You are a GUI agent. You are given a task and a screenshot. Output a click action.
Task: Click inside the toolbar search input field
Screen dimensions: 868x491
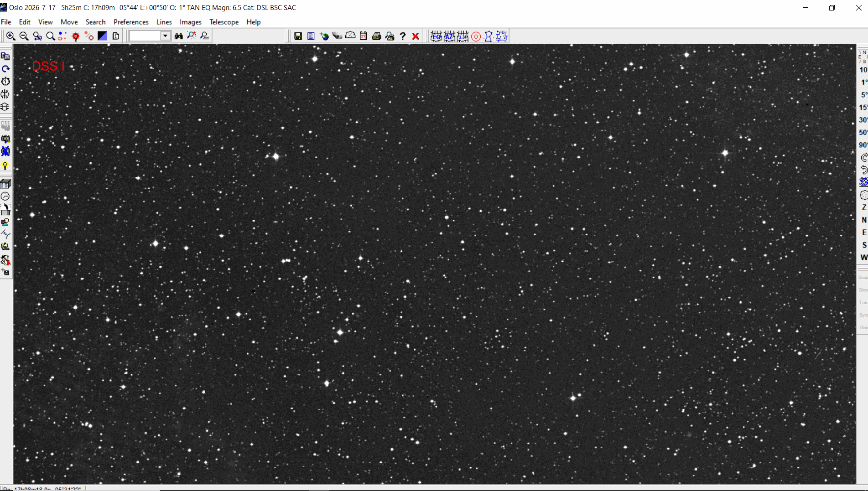(145, 36)
